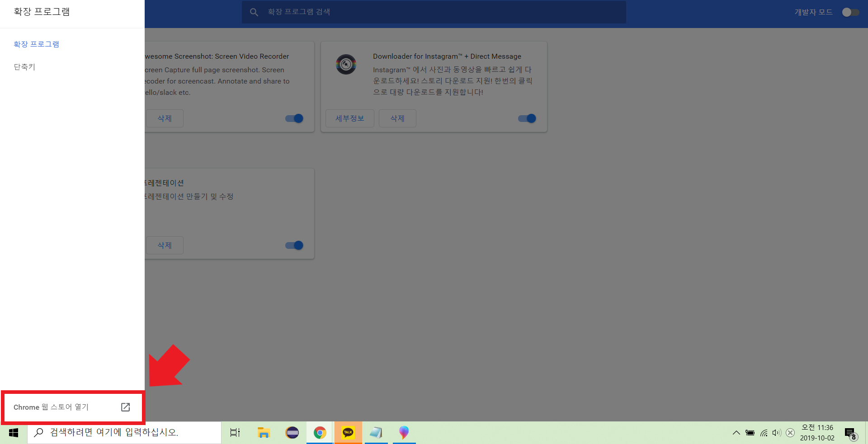Click 삭제 on Downloader for Instagram card
The image size is (868, 444).
click(397, 118)
